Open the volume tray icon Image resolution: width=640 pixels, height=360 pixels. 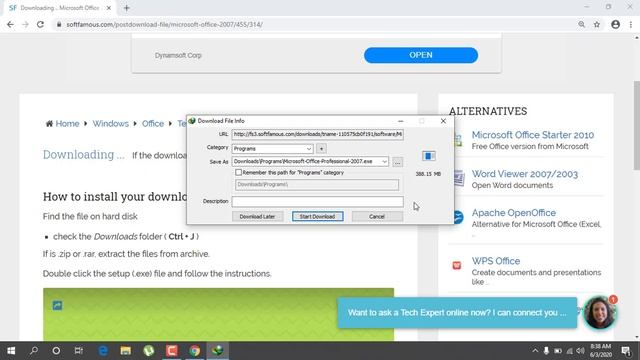(580, 351)
